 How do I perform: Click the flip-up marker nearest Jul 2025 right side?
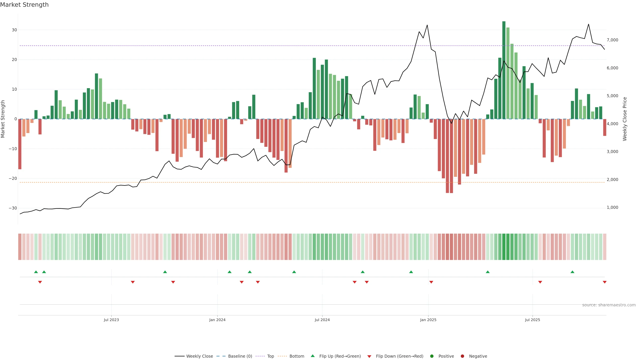coord(572,272)
